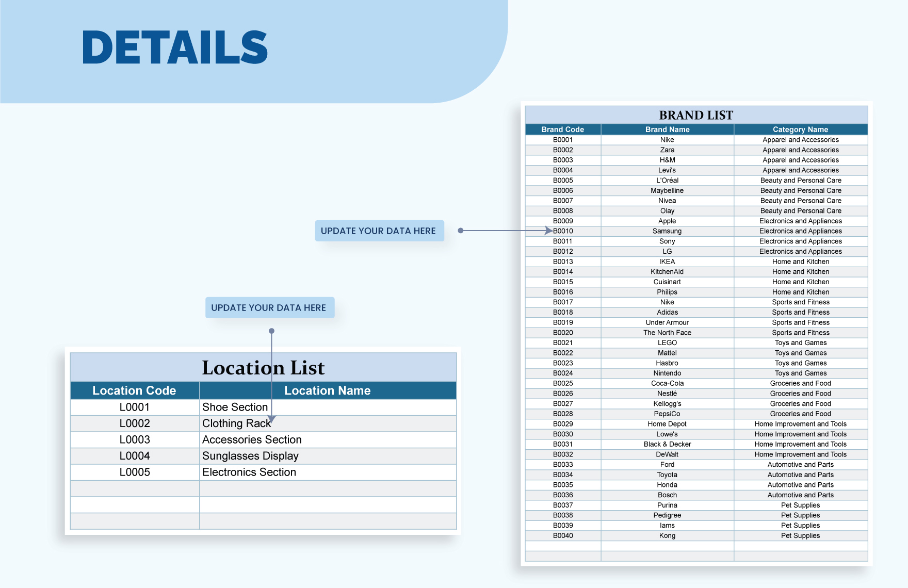Click brand name Zara
The height and width of the screenshot is (588, 908).
pyautogui.click(x=667, y=150)
